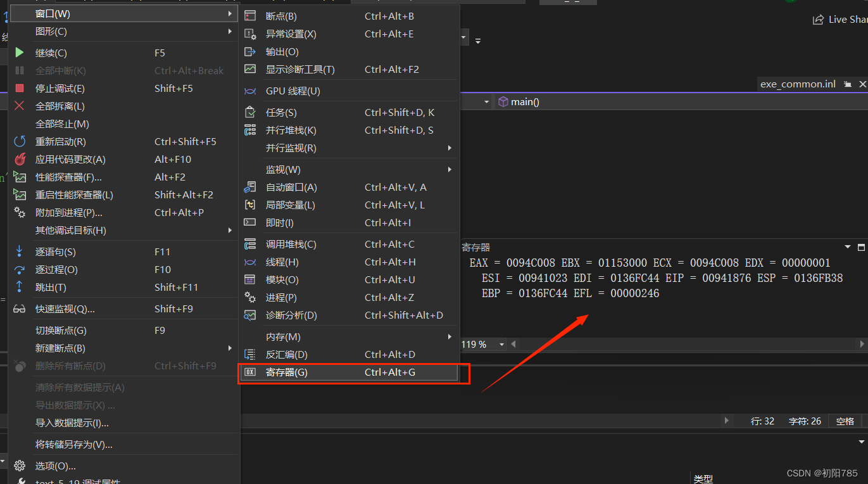Screen dimensions: 868x484
Task: Click the Call Stack (调用堆栈) icon
Action: tap(250, 244)
